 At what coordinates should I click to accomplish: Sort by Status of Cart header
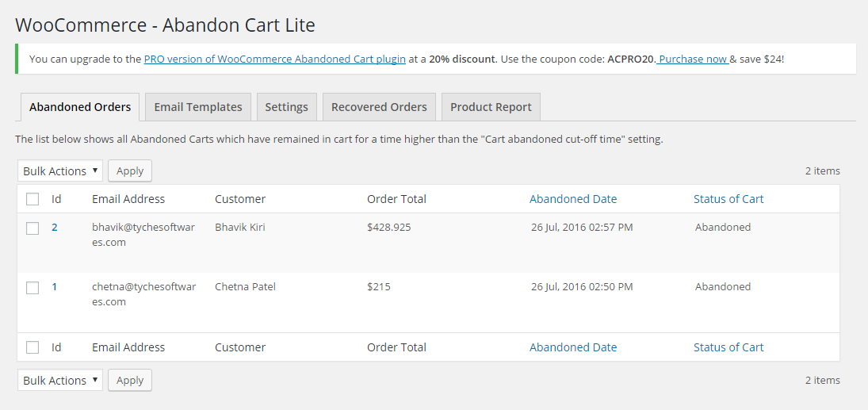pos(728,199)
